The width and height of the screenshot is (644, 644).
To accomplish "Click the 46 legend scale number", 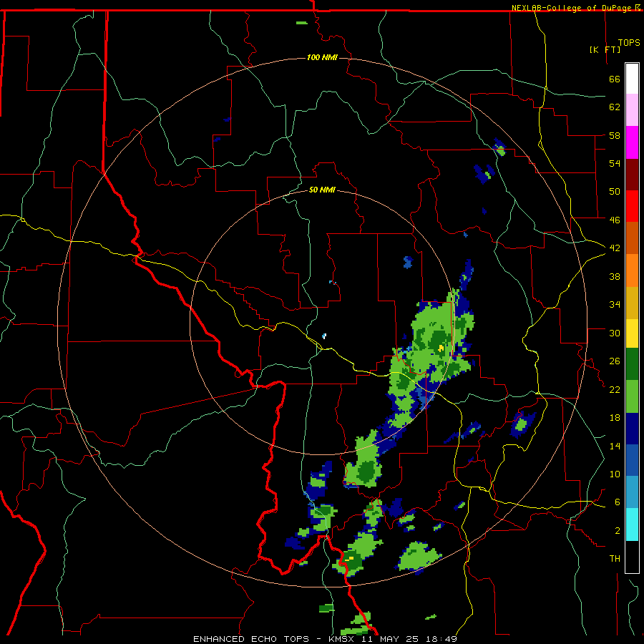I will tap(615, 220).
